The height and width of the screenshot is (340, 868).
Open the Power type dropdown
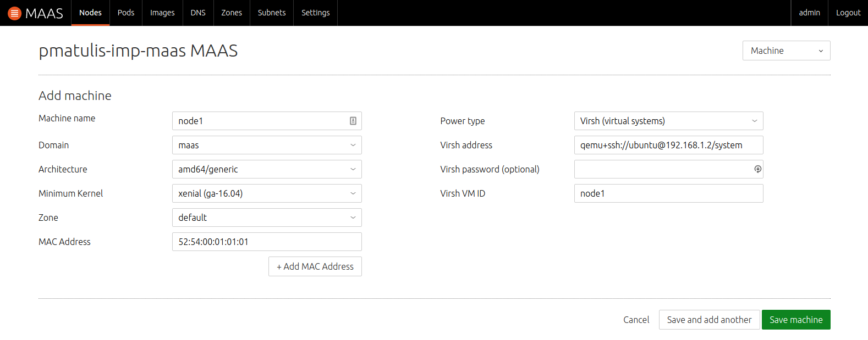669,121
